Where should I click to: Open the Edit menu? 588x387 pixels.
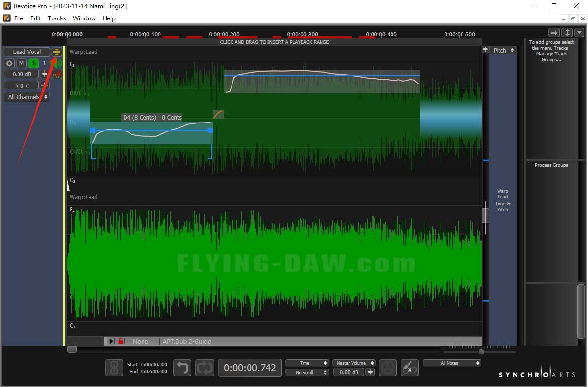[36, 18]
